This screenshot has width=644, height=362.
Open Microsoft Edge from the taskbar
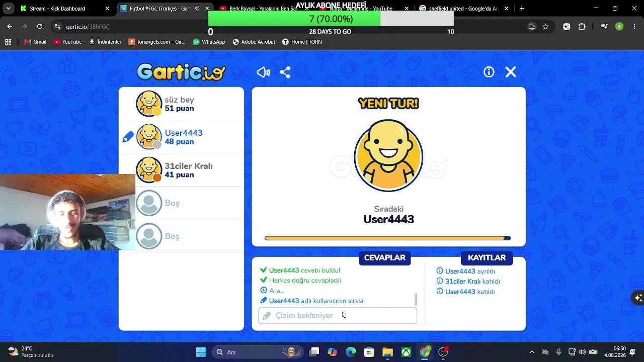(x=351, y=352)
